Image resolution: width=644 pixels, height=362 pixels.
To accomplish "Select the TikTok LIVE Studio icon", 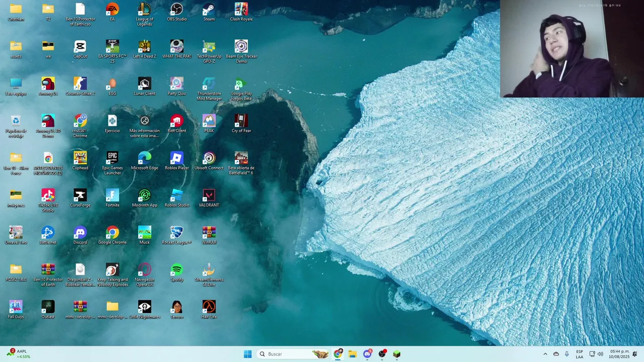I will (x=48, y=200).
